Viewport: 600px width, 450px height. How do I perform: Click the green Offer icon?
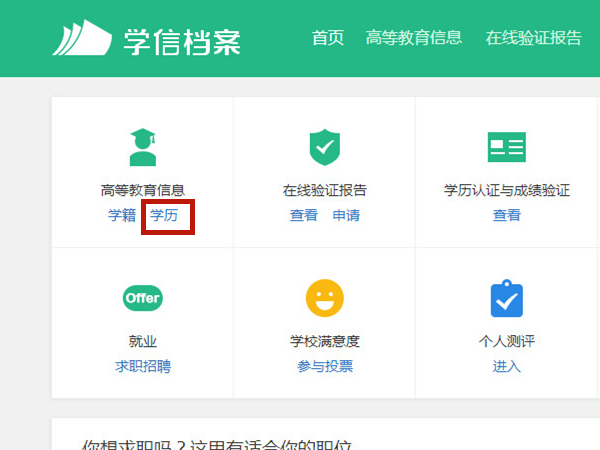click(143, 298)
